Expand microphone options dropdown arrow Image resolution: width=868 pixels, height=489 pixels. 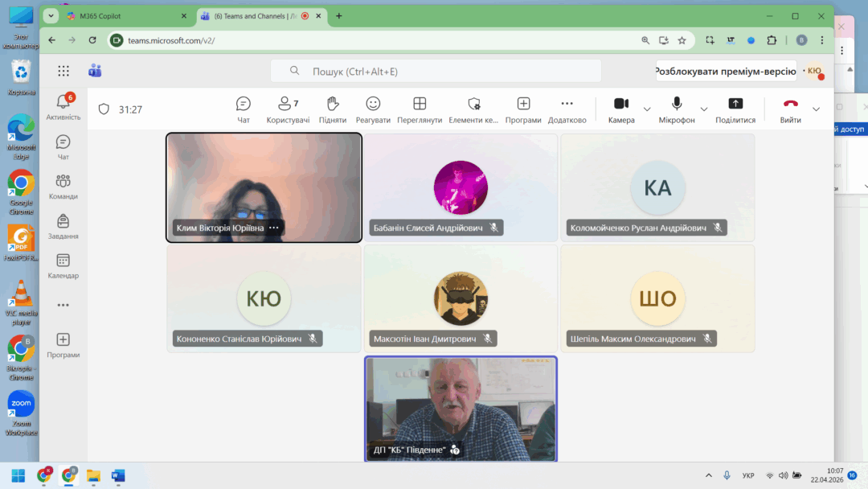coord(704,109)
